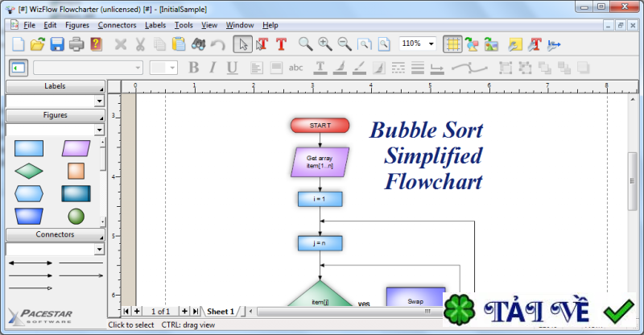Go to the first sheet button
The image size is (644, 335).
click(126, 312)
